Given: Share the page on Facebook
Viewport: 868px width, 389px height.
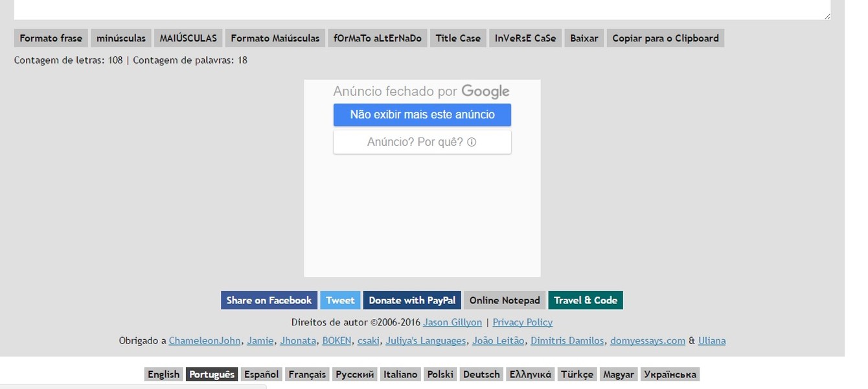Looking at the screenshot, I should coord(268,300).
